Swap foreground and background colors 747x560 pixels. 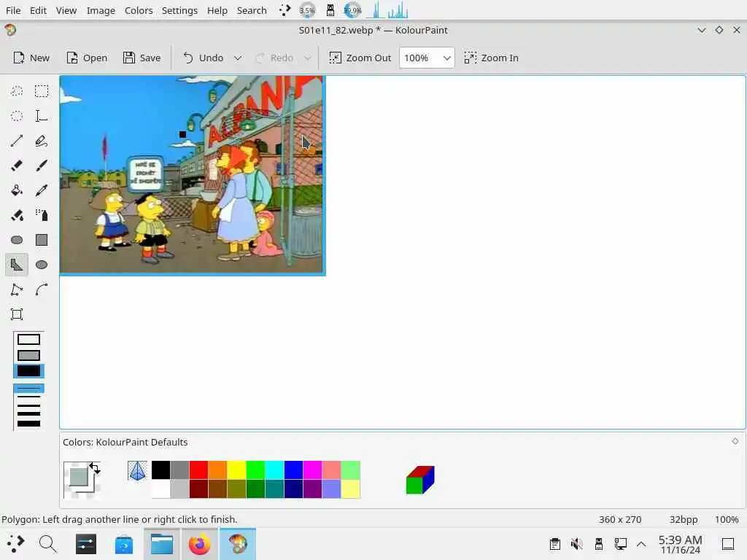coord(94,469)
